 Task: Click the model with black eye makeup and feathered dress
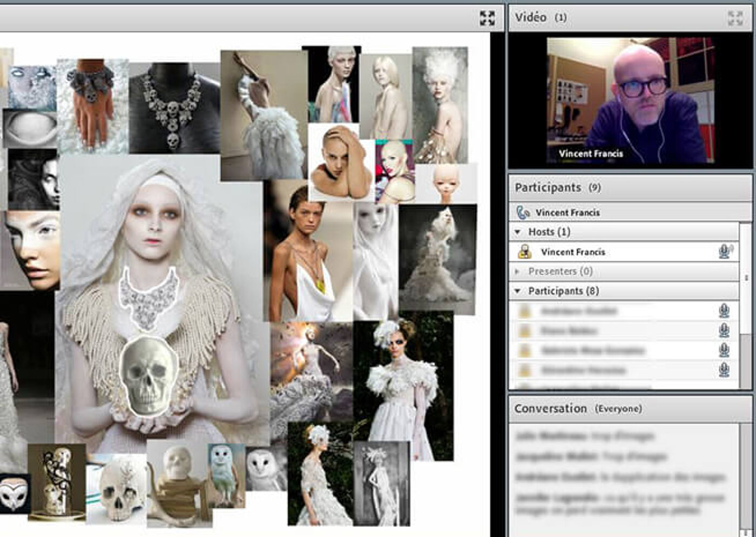point(403,385)
